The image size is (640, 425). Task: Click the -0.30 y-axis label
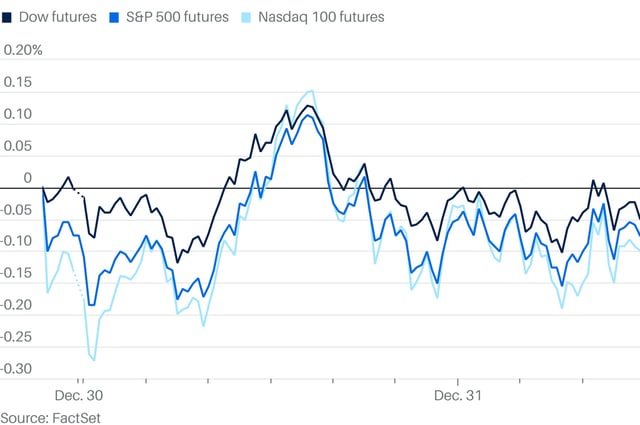pos(16,369)
